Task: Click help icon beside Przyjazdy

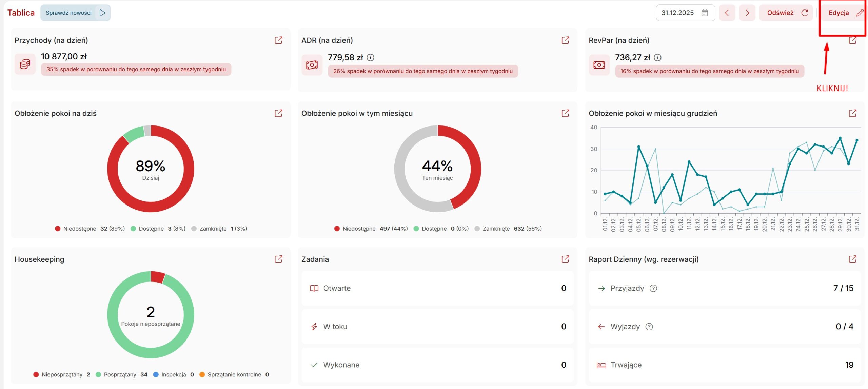Action: coord(653,289)
